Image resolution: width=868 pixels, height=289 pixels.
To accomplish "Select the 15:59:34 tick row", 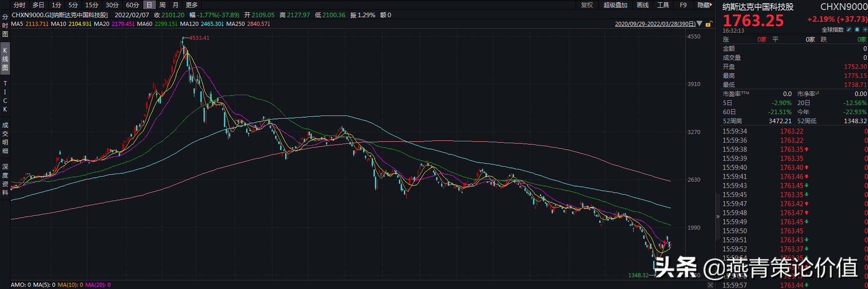I will click(x=795, y=131).
